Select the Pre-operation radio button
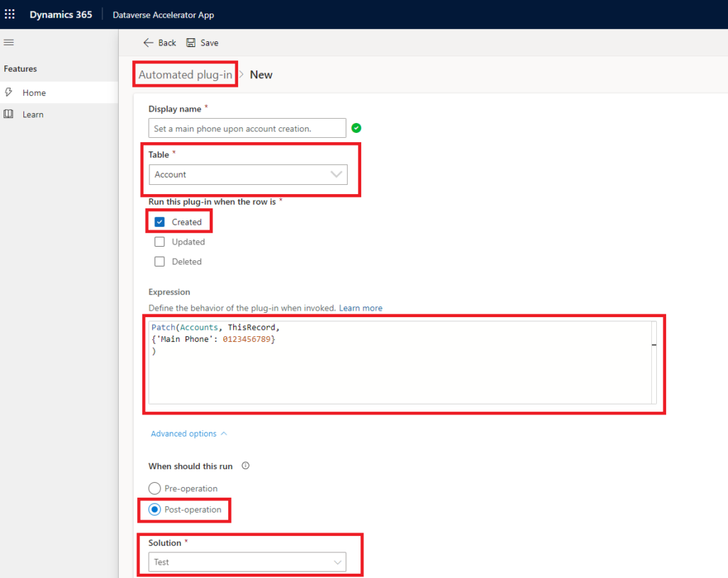The image size is (728, 578). coord(154,488)
